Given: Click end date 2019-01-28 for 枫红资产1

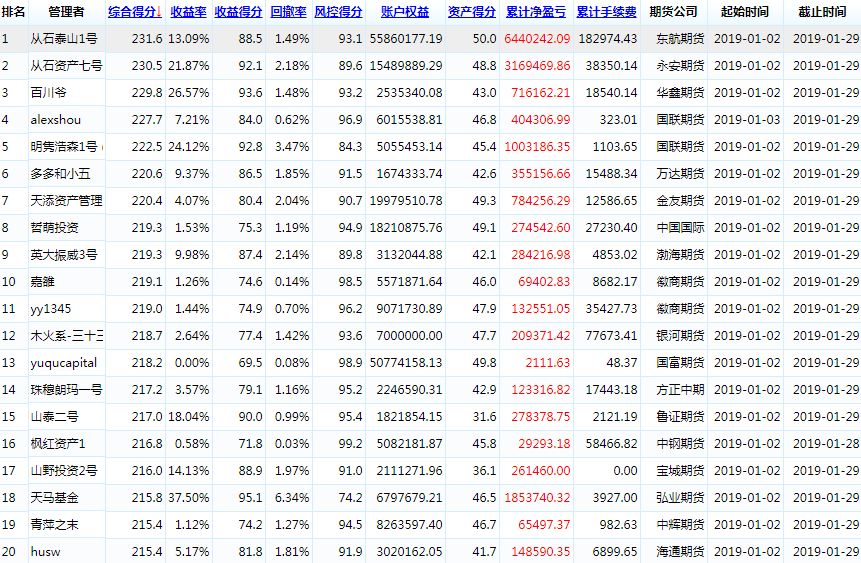Looking at the screenshot, I should tap(826, 443).
